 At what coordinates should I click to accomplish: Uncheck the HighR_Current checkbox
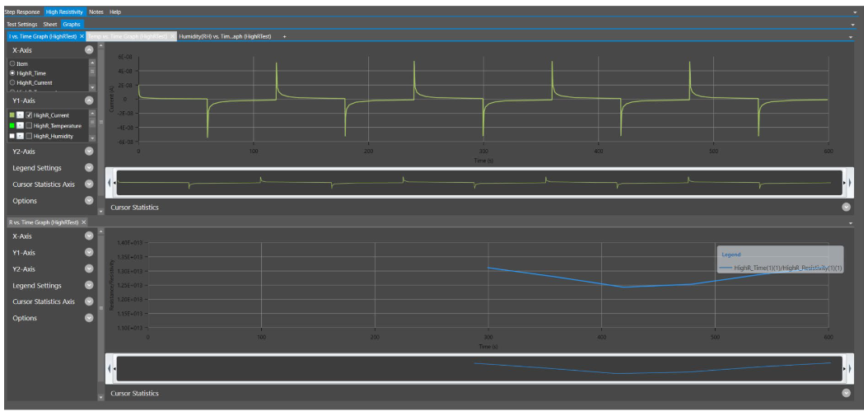tap(29, 114)
